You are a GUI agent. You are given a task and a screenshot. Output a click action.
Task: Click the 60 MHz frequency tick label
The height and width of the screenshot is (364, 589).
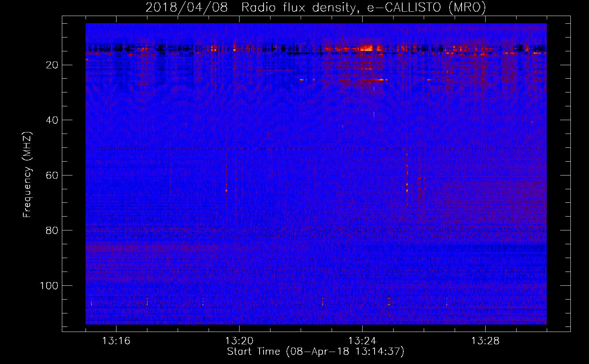click(52, 175)
